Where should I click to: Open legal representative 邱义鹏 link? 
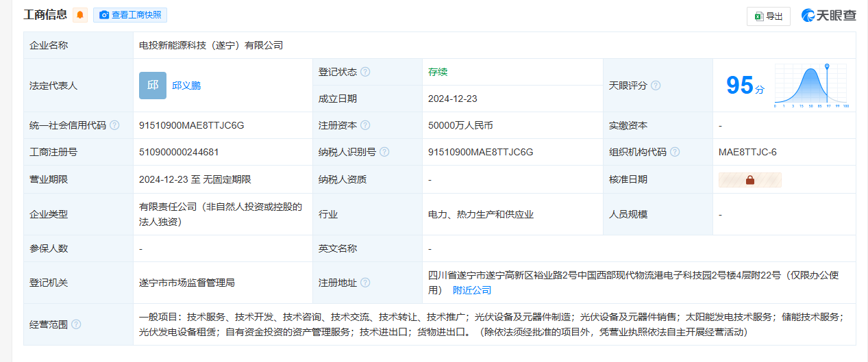pos(186,86)
